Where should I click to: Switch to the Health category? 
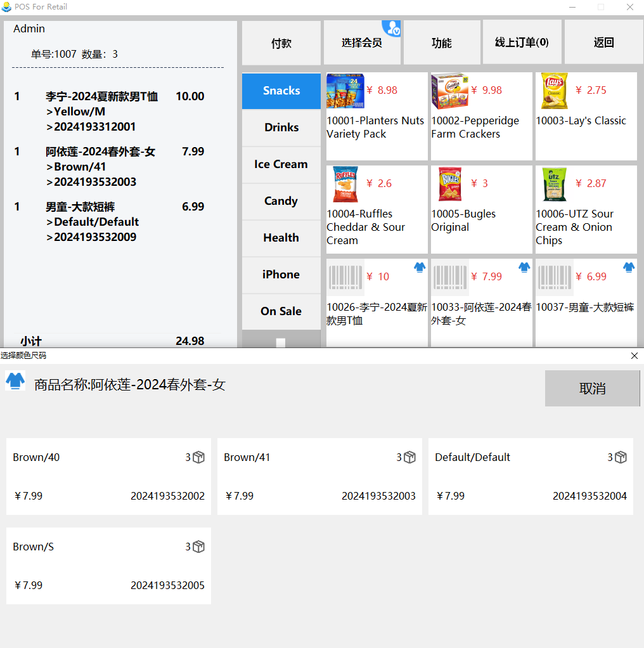tap(281, 238)
